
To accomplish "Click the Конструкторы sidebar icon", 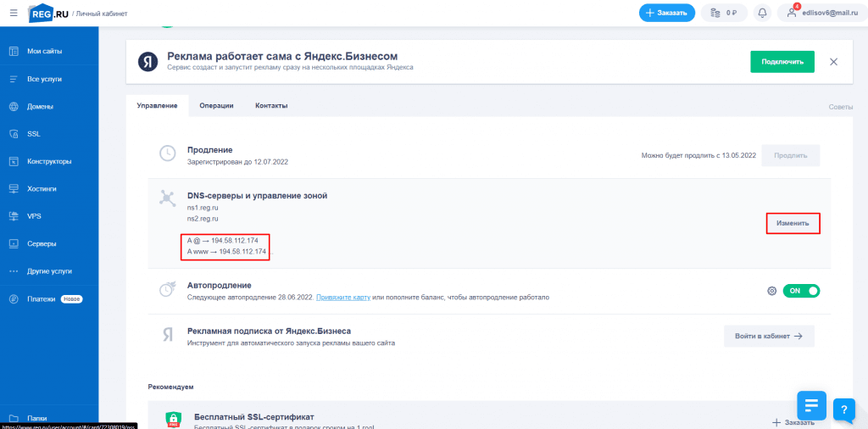I will (x=14, y=162).
